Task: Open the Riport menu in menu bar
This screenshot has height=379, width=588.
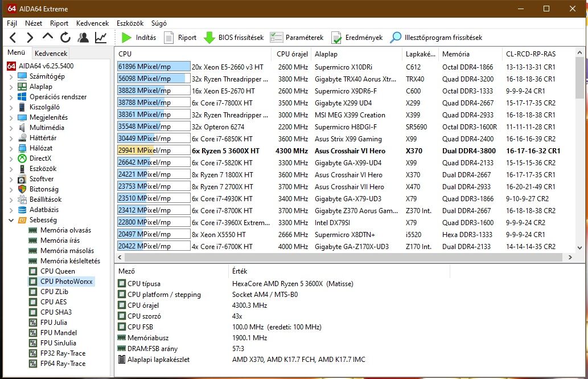Action: pos(59,23)
